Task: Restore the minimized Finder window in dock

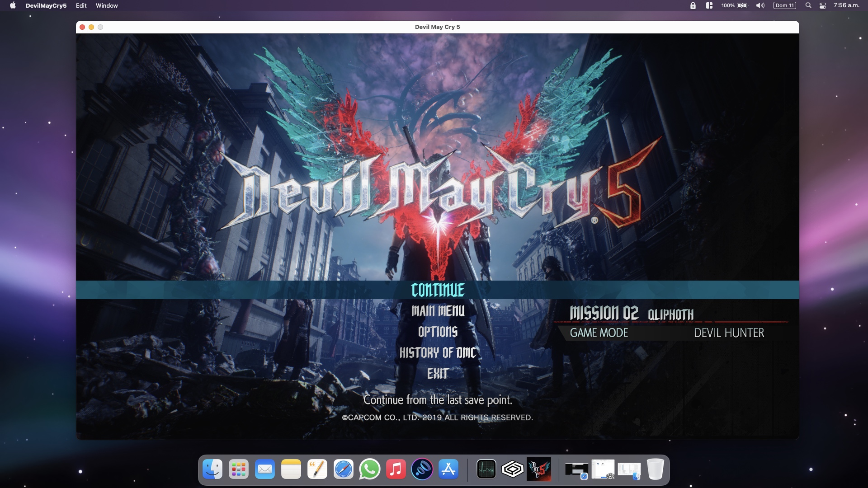Action: (629, 470)
